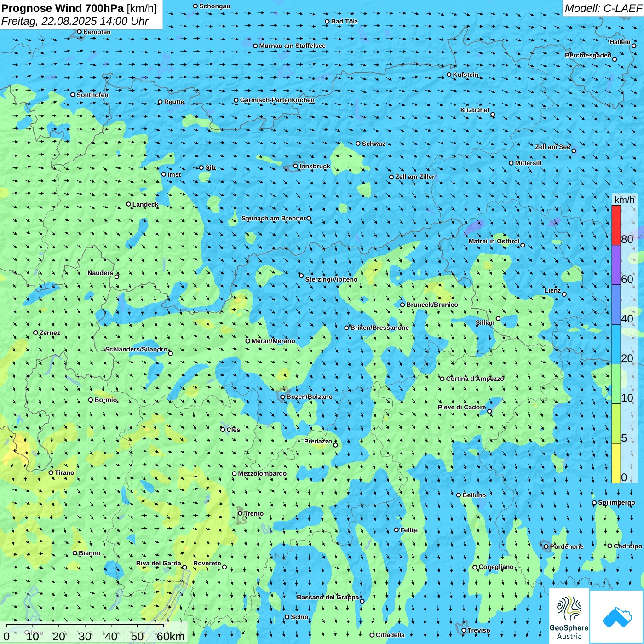Click the Modell: C-LAEF label
The image size is (644, 644).
(603, 8)
